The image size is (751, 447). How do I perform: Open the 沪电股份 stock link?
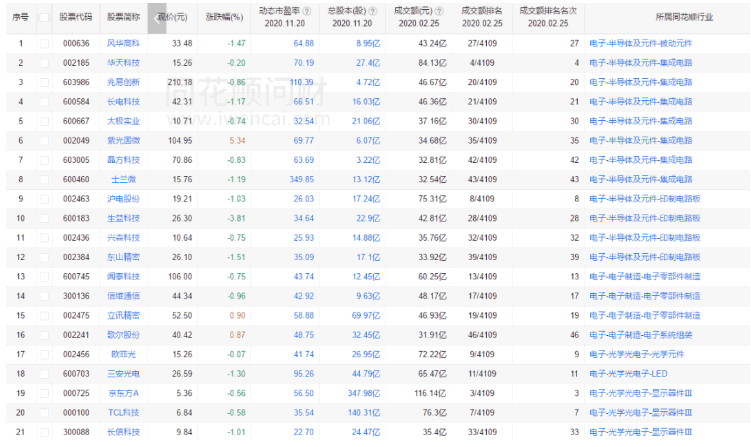pos(124,199)
